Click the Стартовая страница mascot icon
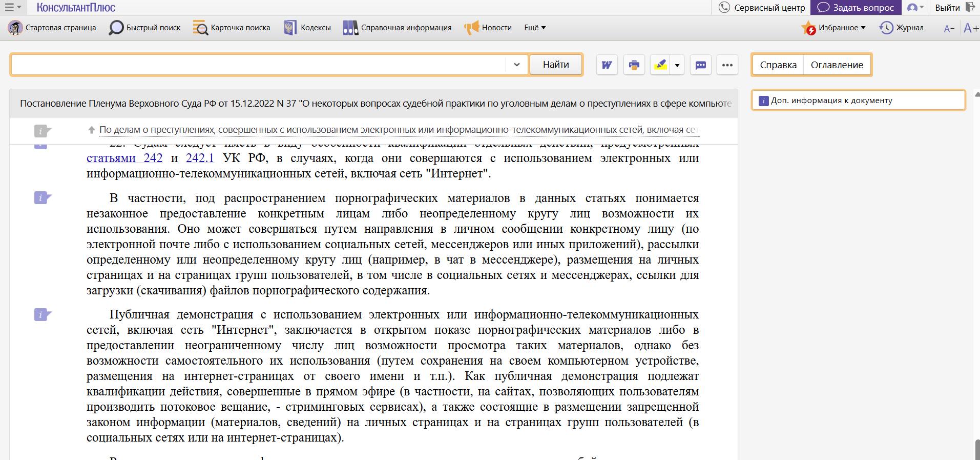The image size is (980, 460). [15, 28]
